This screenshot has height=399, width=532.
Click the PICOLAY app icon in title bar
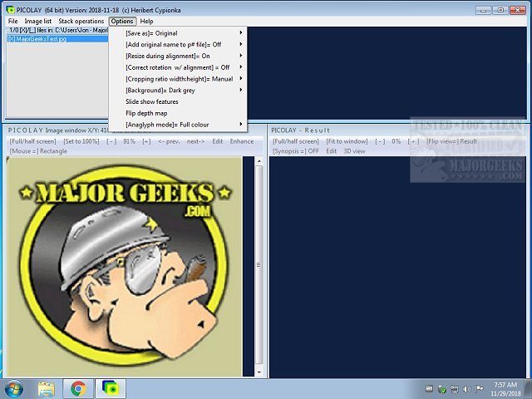[10, 10]
